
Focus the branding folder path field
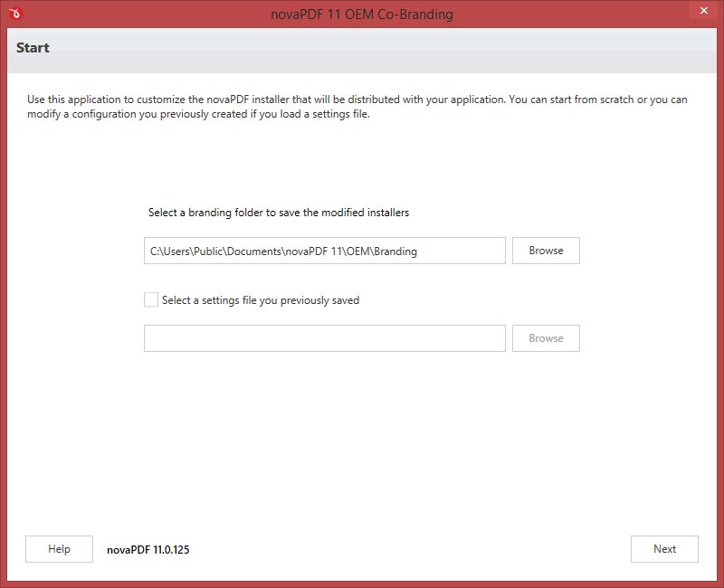point(325,251)
